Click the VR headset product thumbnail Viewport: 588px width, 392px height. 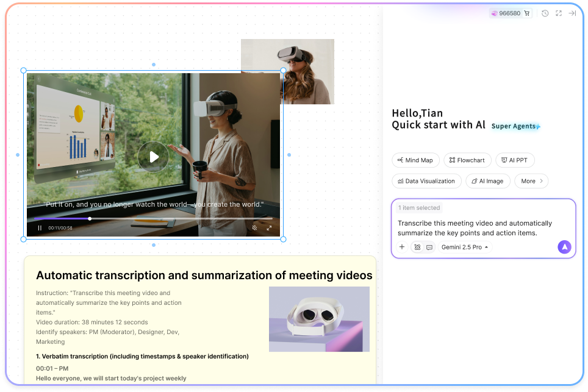coord(319,319)
